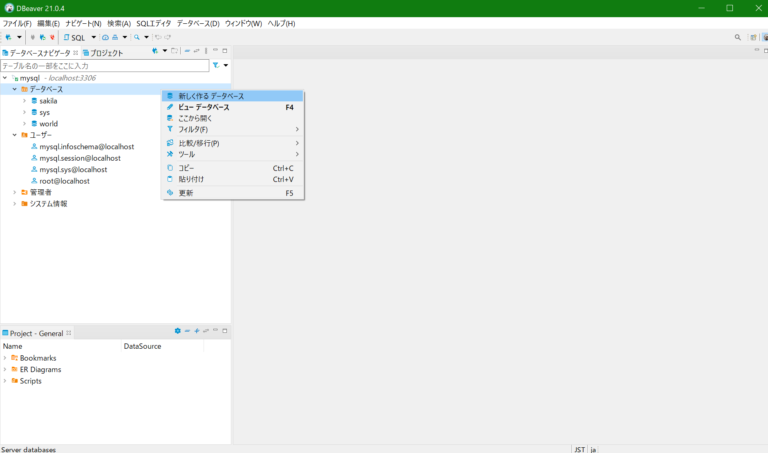Expand the システム情報 tree node

pyautogui.click(x=15, y=204)
